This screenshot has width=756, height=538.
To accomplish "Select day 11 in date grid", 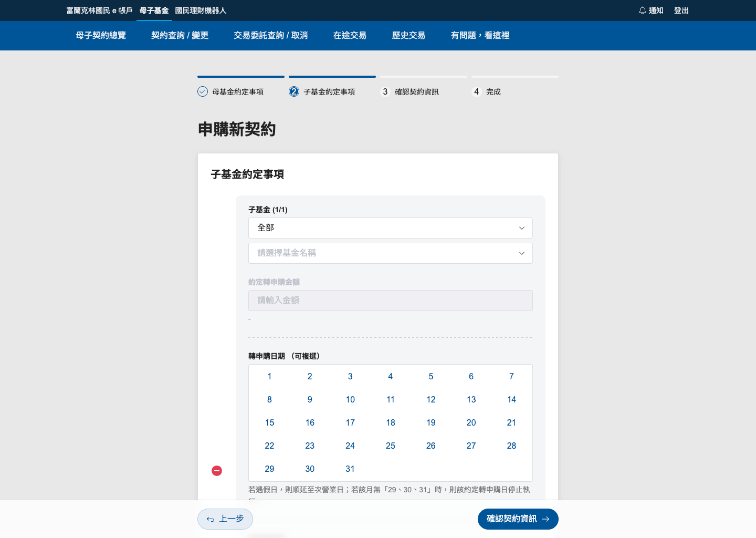I will click(x=391, y=399).
